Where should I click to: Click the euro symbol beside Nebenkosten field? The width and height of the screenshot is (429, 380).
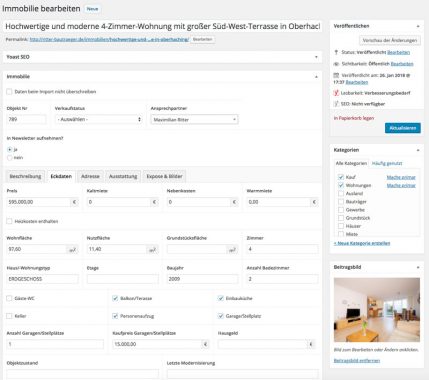click(234, 202)
